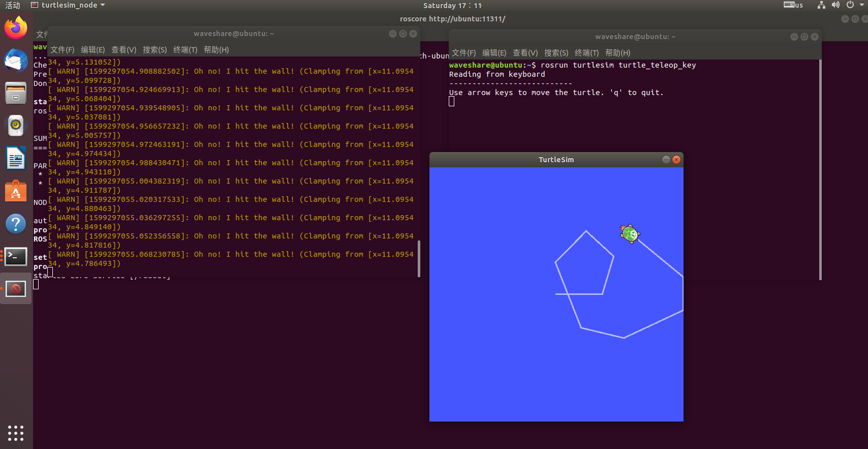
Task: Open 文件(F) menu in right terminal
Action: [464, 53]
